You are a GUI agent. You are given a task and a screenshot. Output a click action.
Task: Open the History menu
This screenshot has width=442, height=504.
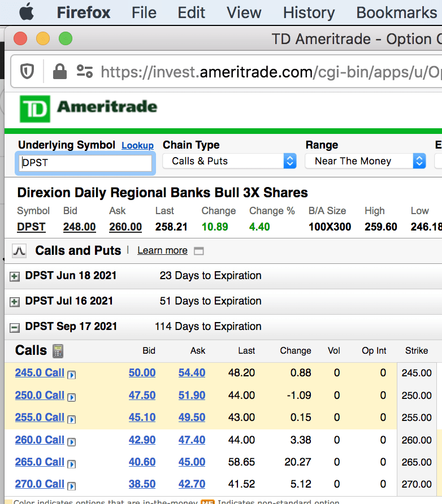point(309,12)
